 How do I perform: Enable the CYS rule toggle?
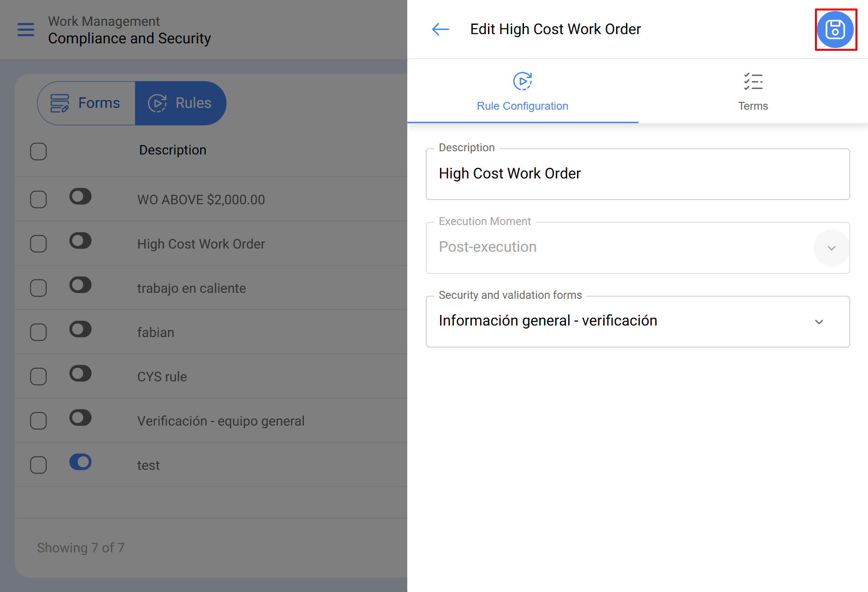80,374
